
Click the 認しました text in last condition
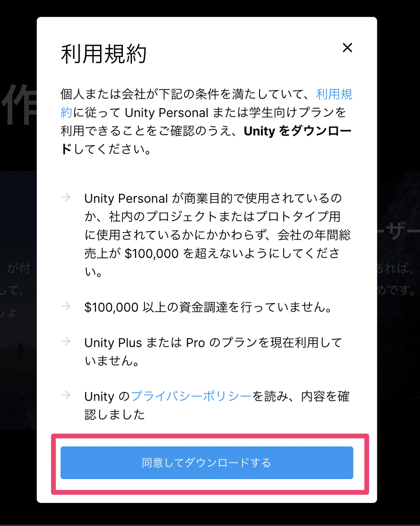[114, 415]
